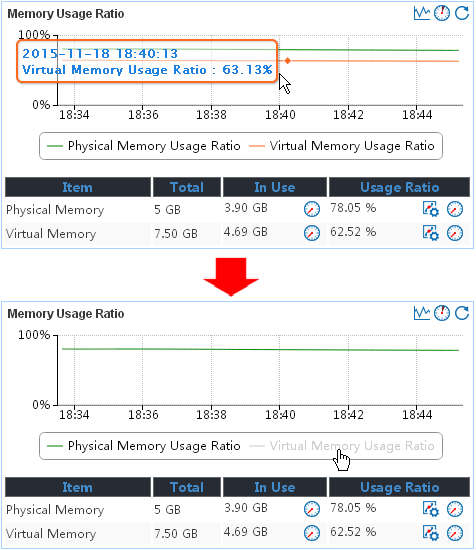Click the Usage Ratio column header in top table
The height and width of the screenshot is (550, 476).
pyautogui.click(x=399, y=187)
